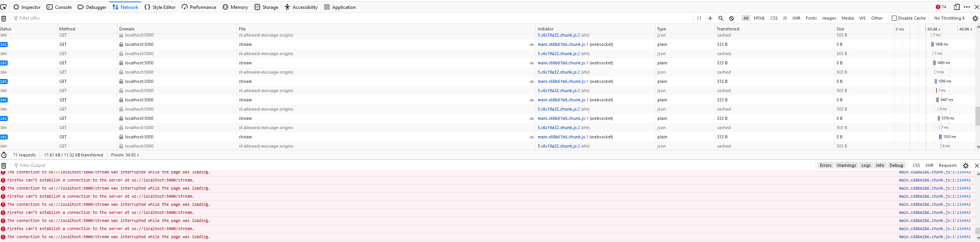
Task: Toggle Errors console filter
Action: (x=825, y=165)
